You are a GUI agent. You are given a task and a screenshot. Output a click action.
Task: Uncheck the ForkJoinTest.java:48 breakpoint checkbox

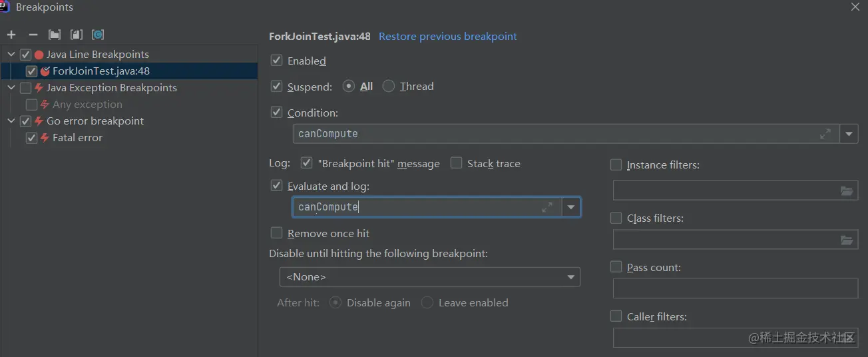pos(31,71)
